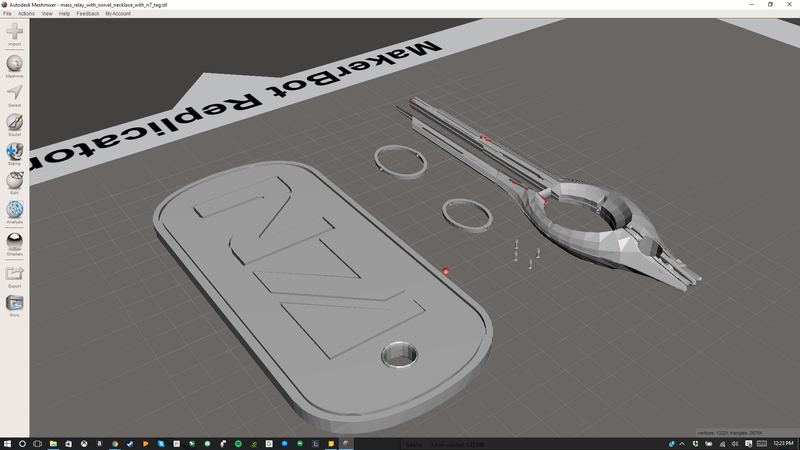This screenshot has width=800, height=450.
Task: Show hidden system tray icons
Action: pos(682,443)
